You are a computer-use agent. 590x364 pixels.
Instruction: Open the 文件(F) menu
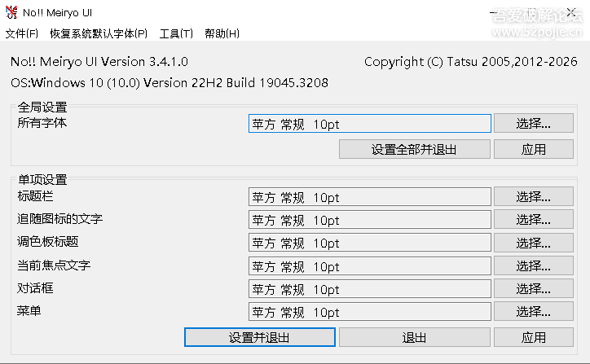click(22, 34)
